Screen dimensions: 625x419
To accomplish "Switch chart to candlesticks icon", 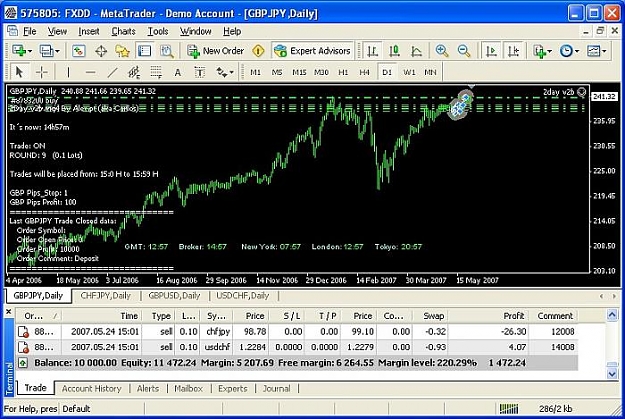I will coord(395,51).
